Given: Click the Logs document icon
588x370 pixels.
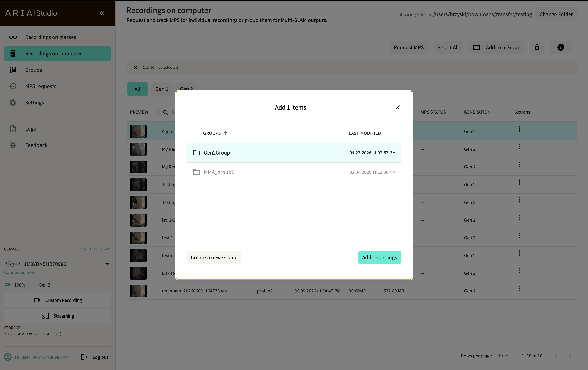Looking at the screenshot, I should 13,129.
